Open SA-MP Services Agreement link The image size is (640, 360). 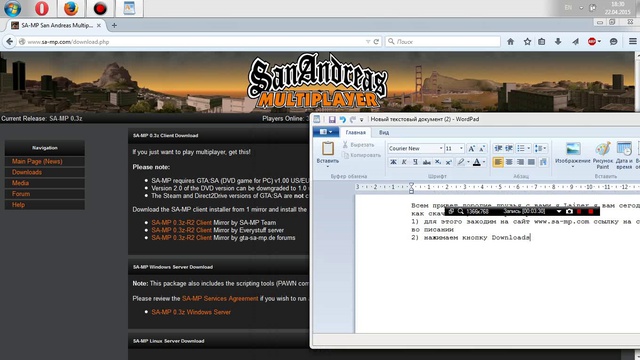coord(220,298)
